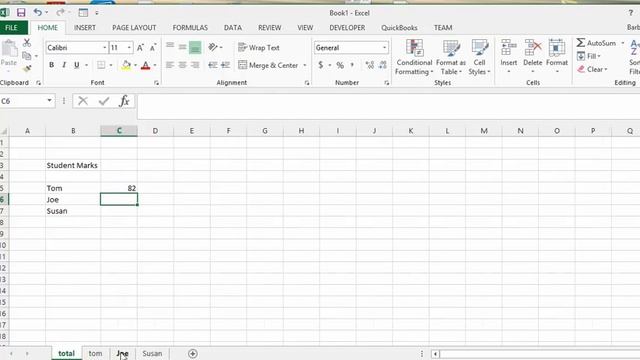Open Cell Styles gallery
This screenshot has height=360, width=640.
click(x=479, y=57)
